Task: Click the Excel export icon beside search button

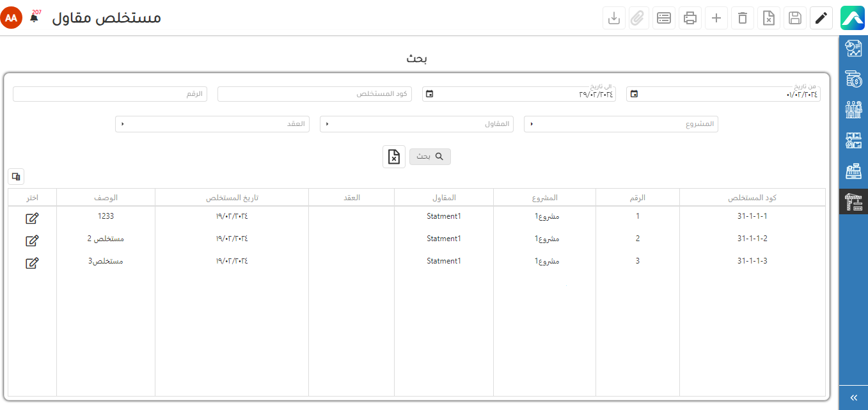Action: coord(394,157)
